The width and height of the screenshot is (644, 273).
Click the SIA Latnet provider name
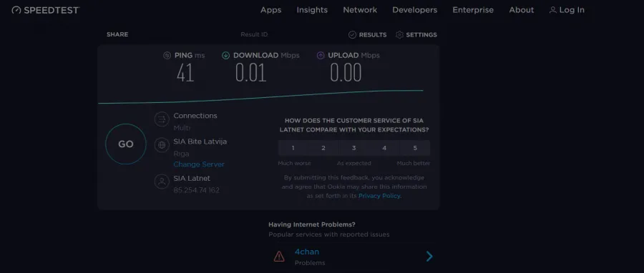(x=192, y=179)
